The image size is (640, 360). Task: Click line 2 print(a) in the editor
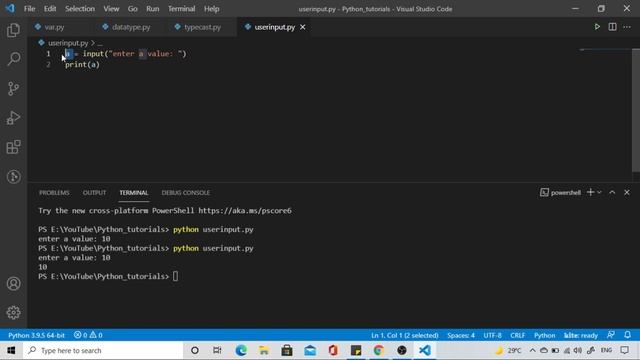(82, 64)
